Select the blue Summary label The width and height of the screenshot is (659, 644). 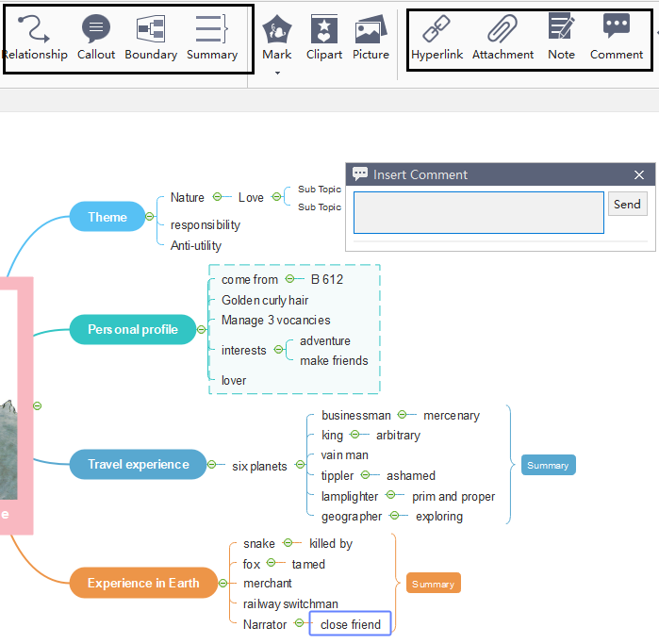(548, 465)
